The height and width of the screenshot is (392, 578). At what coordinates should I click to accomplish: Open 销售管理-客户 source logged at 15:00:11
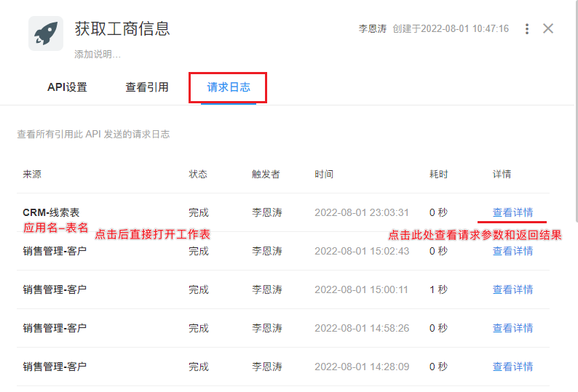point(55,289)
